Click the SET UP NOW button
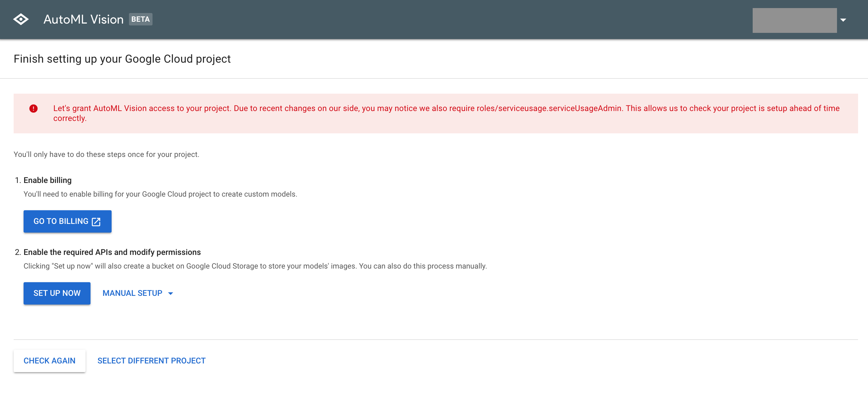Viewport: 868px width, 405px height. click(x=57, y=293)
